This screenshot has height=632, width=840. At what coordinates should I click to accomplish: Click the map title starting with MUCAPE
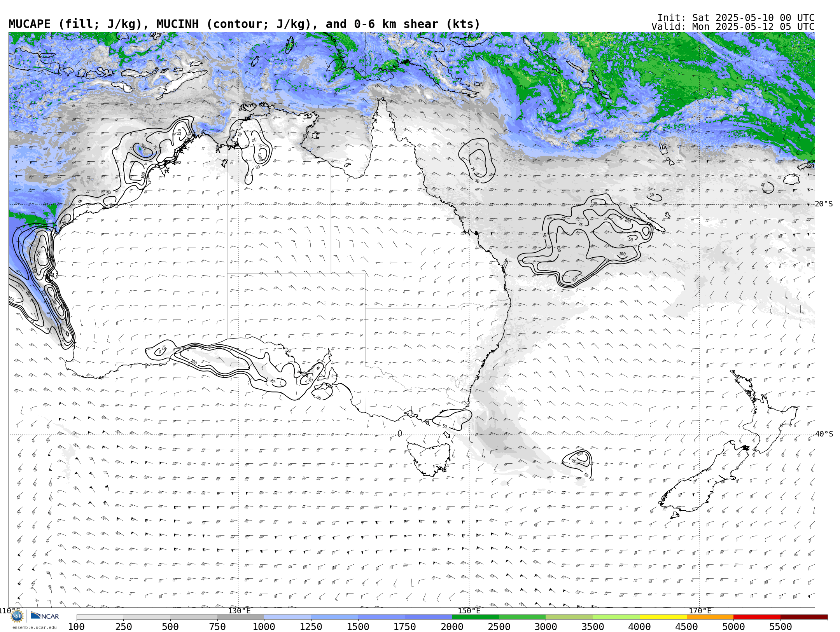[244, 24]
